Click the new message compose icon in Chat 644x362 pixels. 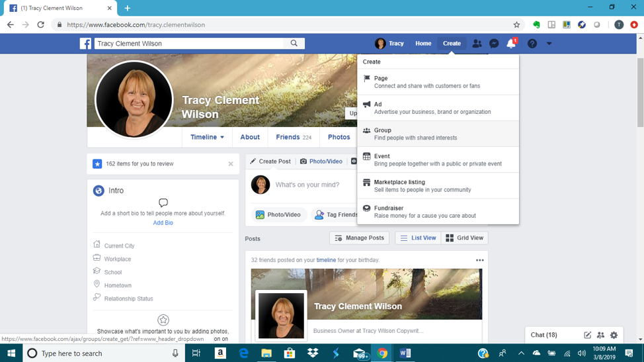pyautogui.click(x=587, y=335)
